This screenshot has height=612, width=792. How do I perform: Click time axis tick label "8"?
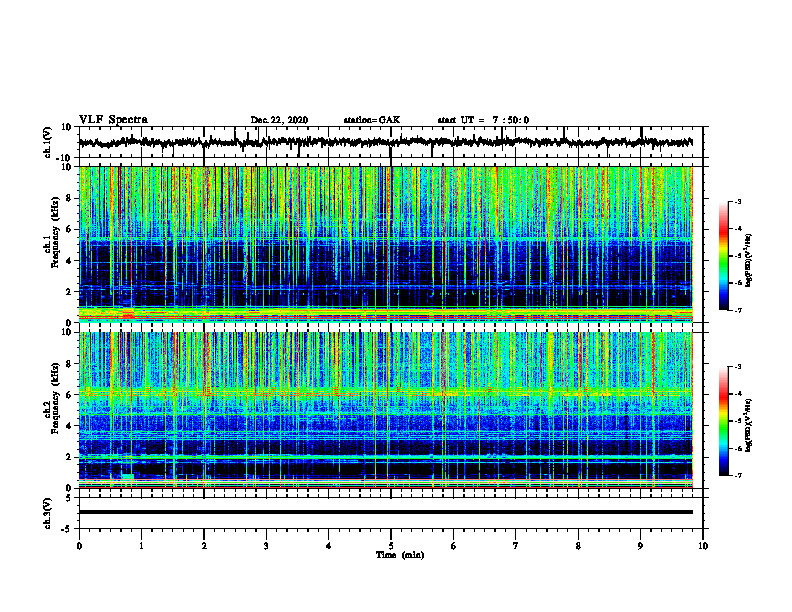[x=578, y=546]
